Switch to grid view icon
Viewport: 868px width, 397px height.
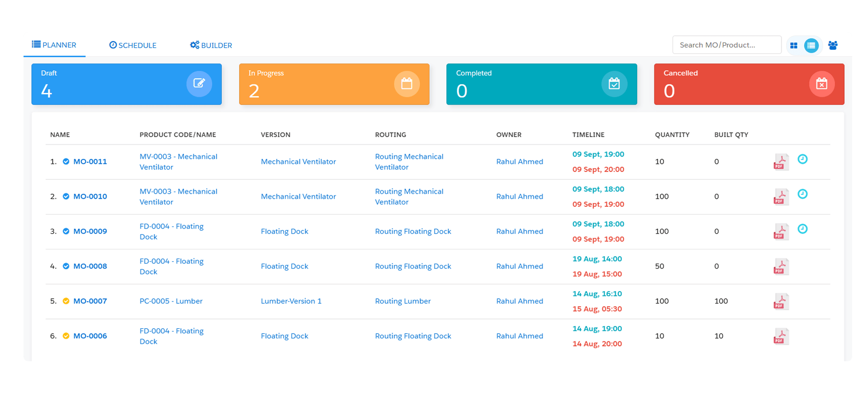[793, 45]
